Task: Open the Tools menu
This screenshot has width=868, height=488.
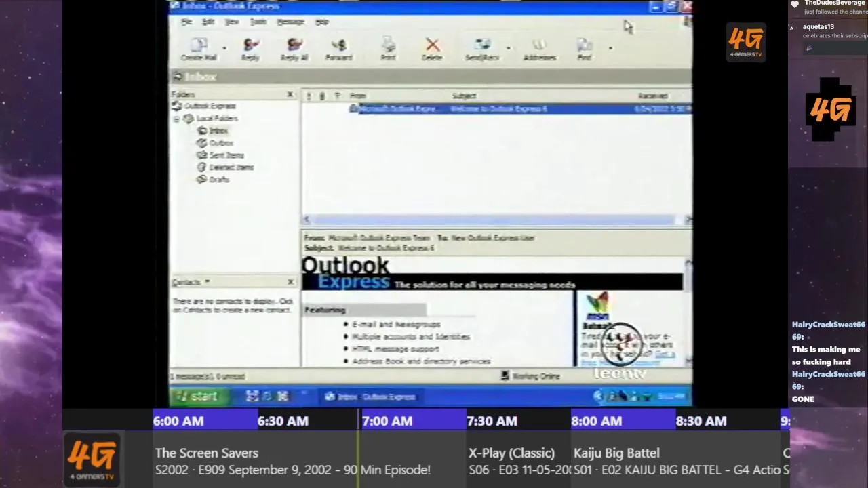Action: pos(258,22)
